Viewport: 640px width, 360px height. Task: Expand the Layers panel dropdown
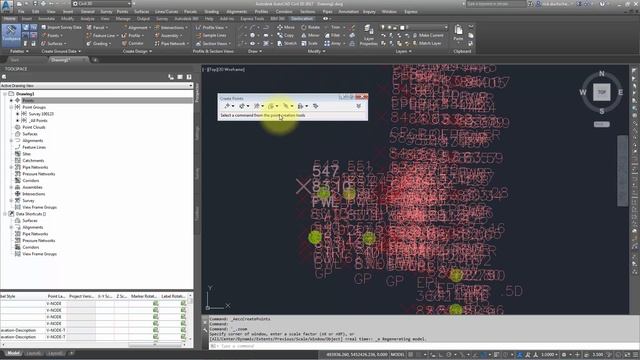[x=403, y=51]
